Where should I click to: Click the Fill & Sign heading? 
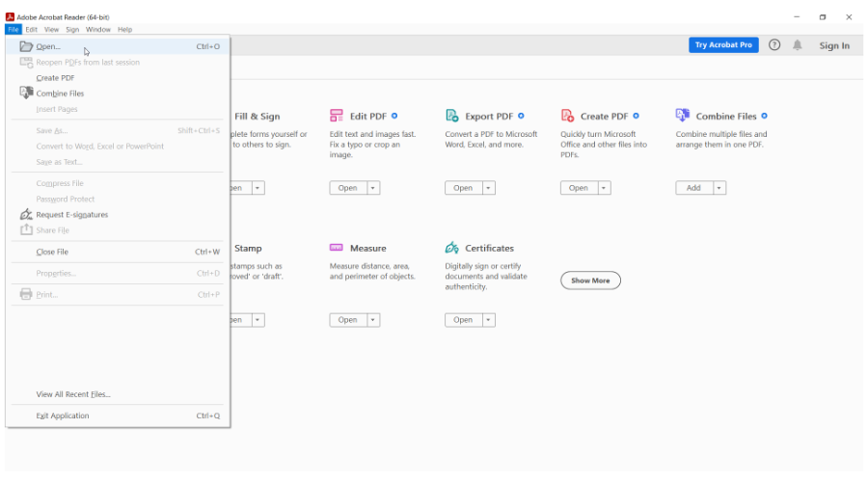(x=257, y=117)
